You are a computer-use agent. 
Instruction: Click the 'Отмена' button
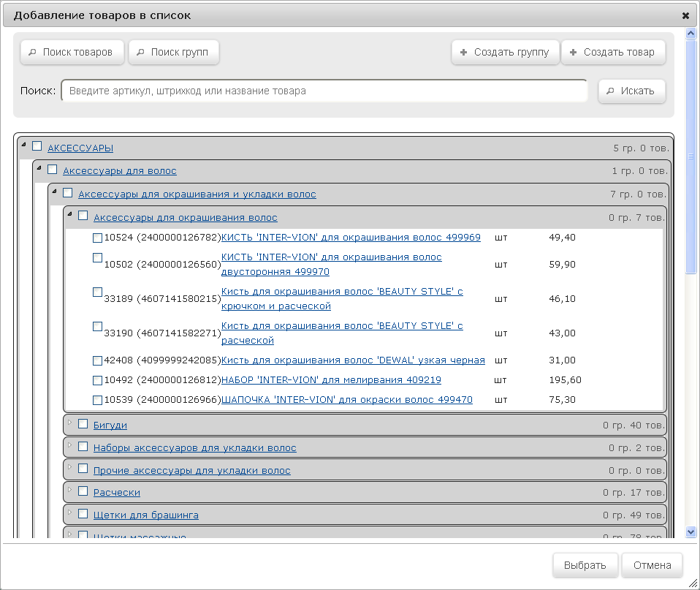point(653,565)
